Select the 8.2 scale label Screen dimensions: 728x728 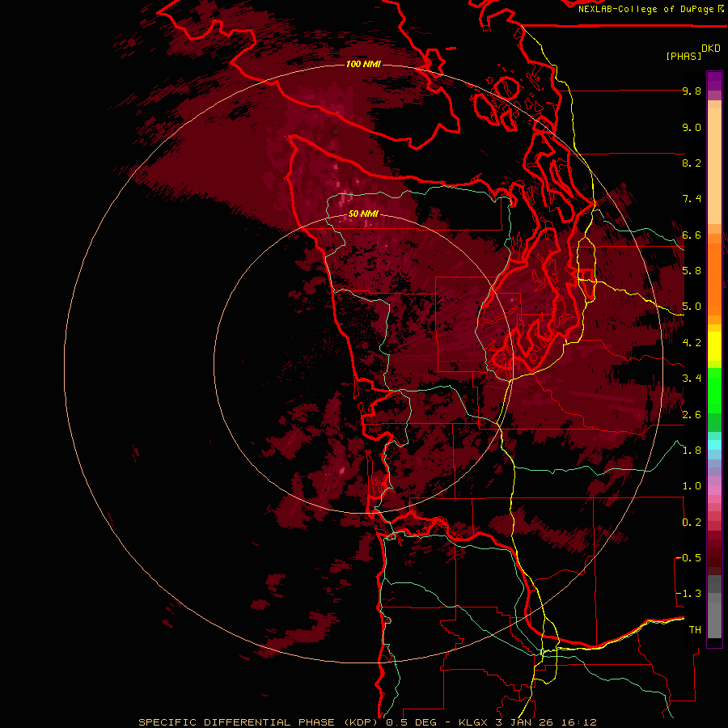(692, 163)
